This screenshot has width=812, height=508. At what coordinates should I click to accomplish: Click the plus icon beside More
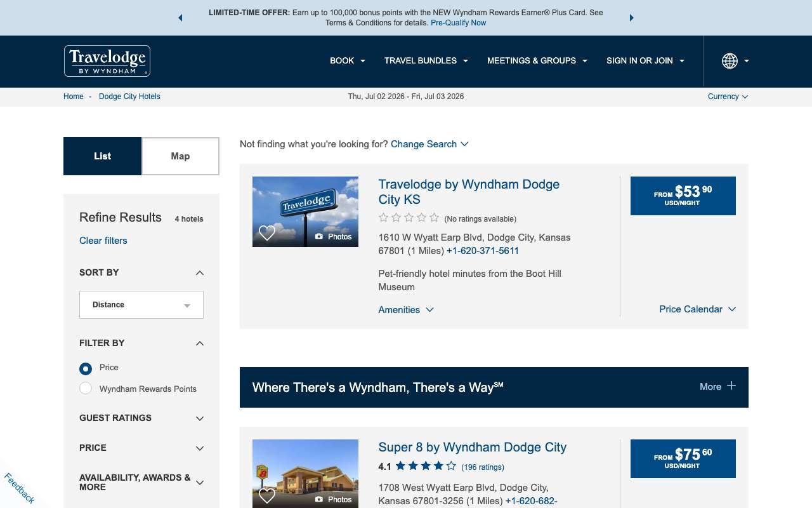(731, 386)
